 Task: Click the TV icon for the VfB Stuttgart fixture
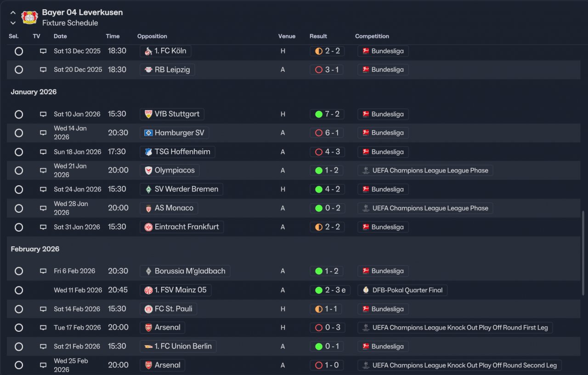(x=43, y=114)
